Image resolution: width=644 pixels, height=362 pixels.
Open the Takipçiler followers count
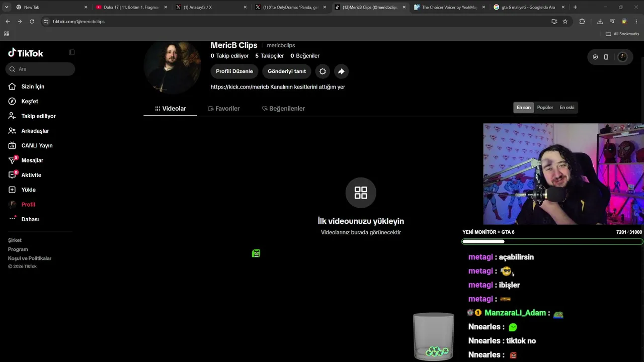[x=269, y=56]
